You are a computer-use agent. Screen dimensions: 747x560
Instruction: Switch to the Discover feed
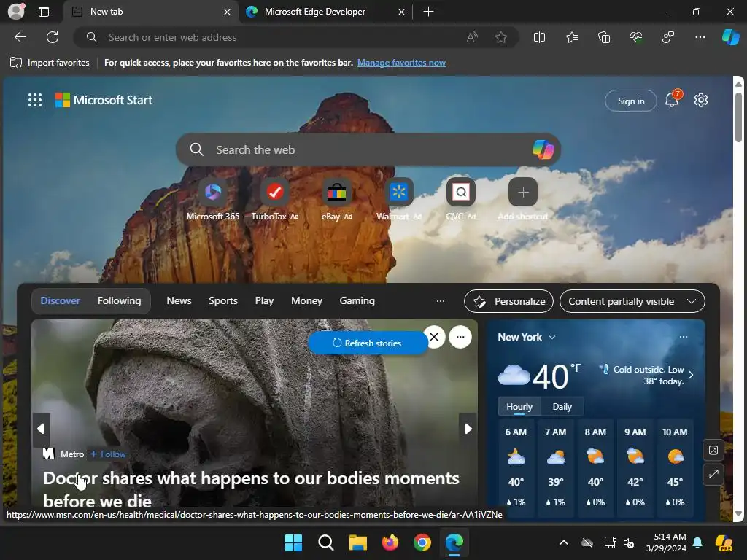(x=60, y=301)
